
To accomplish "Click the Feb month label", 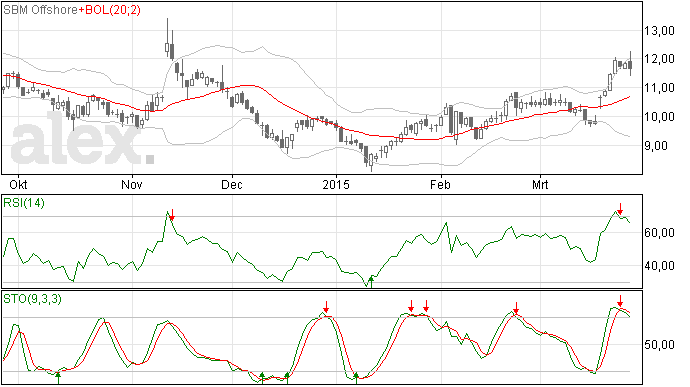I will point(440,184).
